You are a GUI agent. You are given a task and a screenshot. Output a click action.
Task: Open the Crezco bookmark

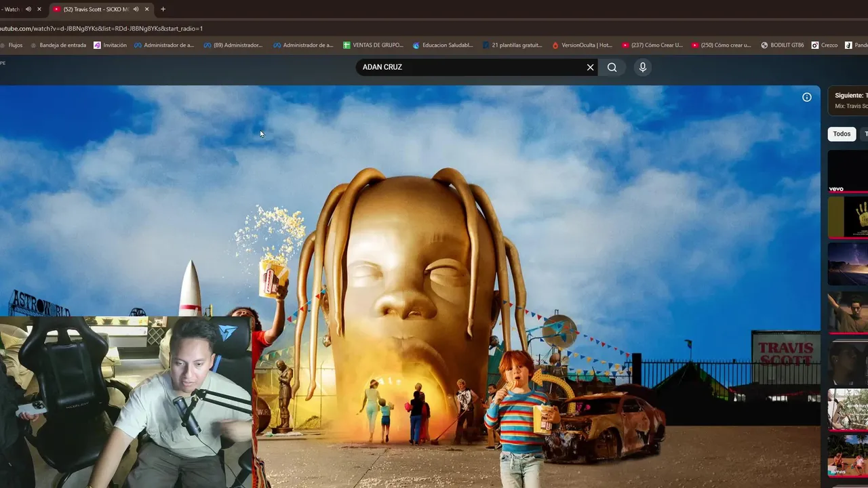(825, 45)
